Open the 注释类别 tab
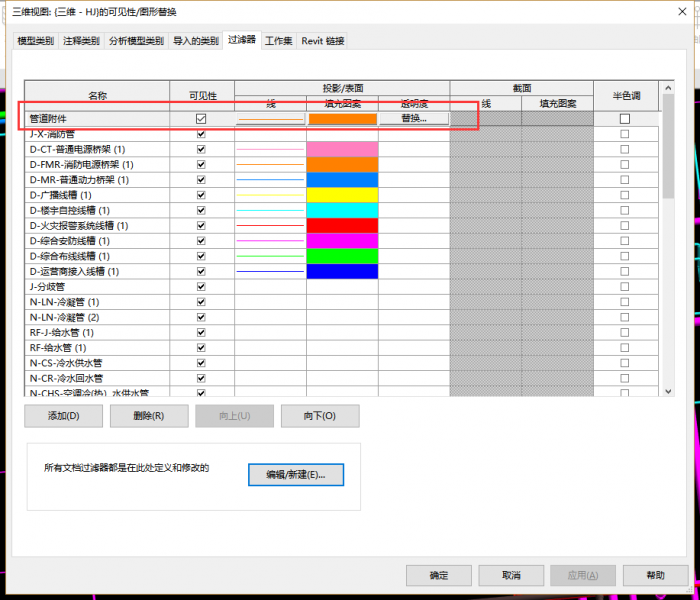700x600 pixels. [x=81, y=41]
